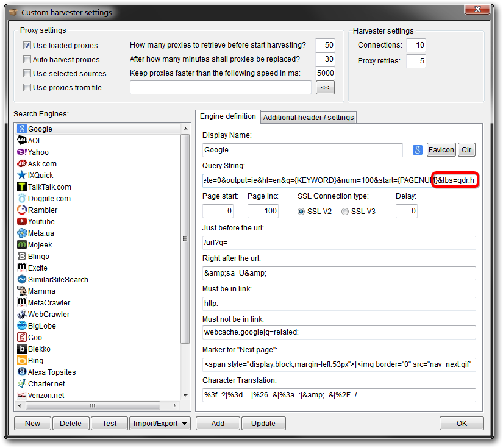This screenshot has height=448, width=503.
Task: Click the Character Translation field
Action: [339, 395]
